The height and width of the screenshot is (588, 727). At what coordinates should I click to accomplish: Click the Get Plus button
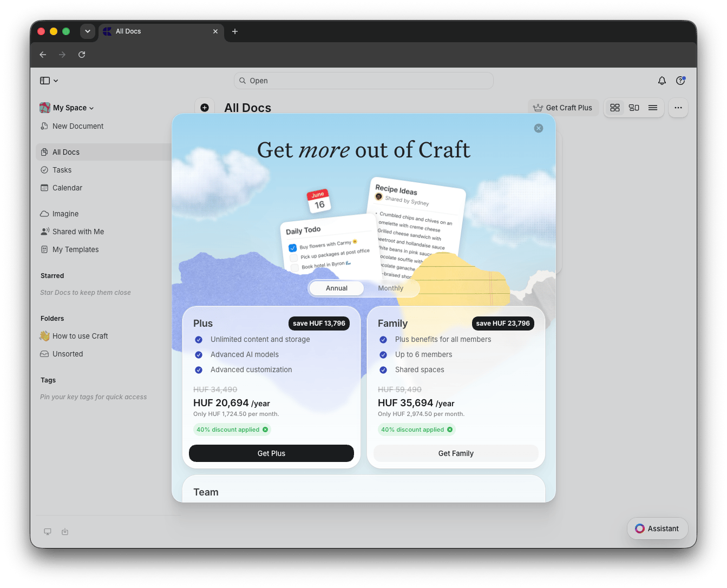point(271,453)
